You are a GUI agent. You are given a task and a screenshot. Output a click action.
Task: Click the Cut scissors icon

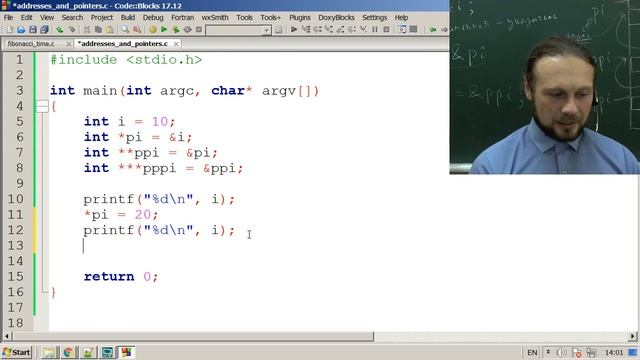(x=87, y=29)
